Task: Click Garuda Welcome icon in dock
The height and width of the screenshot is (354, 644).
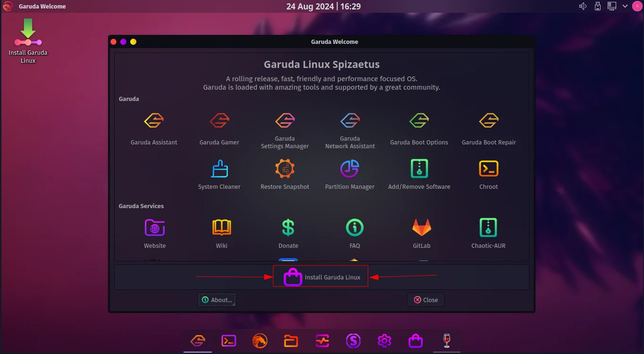Action: point(198,340)
